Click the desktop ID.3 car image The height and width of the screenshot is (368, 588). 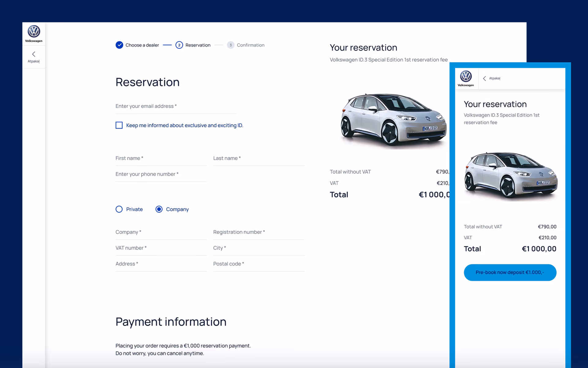tap(394, 120)
